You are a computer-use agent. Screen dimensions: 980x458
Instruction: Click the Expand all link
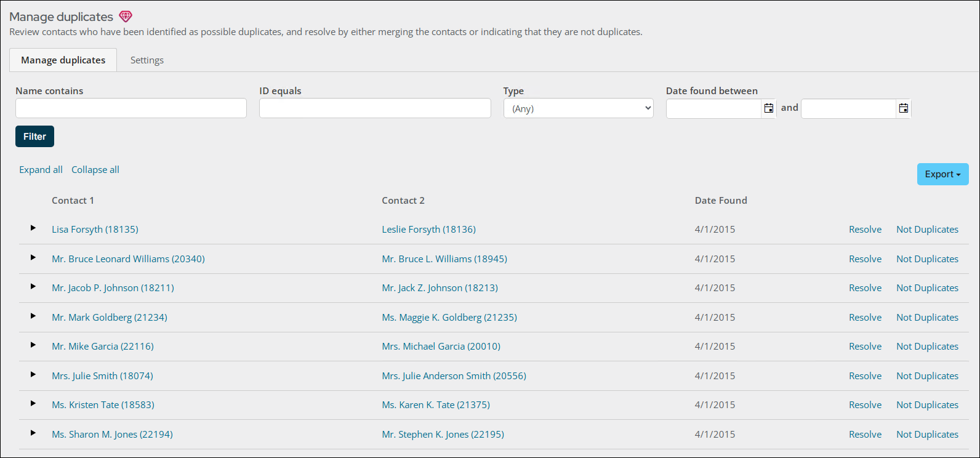tap(41, 170)
